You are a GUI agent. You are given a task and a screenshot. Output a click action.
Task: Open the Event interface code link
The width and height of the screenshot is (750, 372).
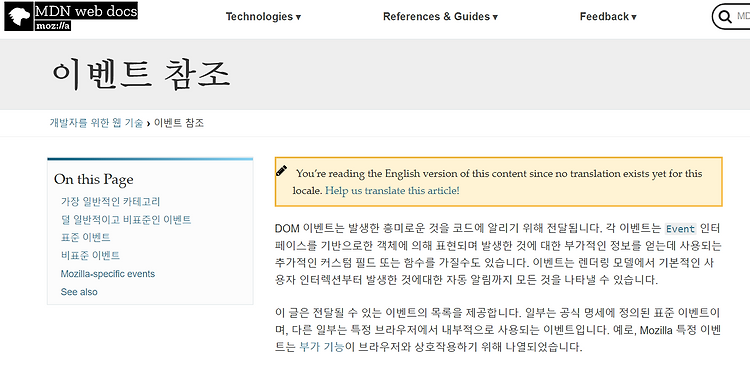[x=680, y=229]
